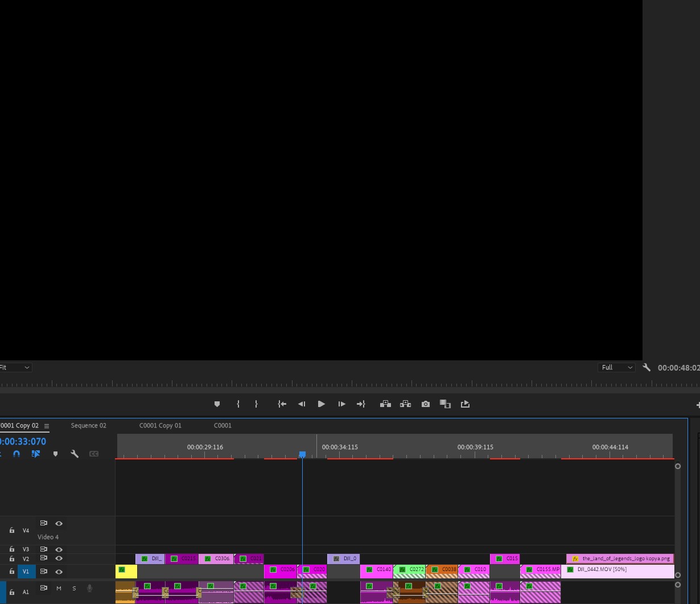The image size is (700, 604).
Task: Switch to the C0001 Copy 01 tab
Action: click(160, 425)
